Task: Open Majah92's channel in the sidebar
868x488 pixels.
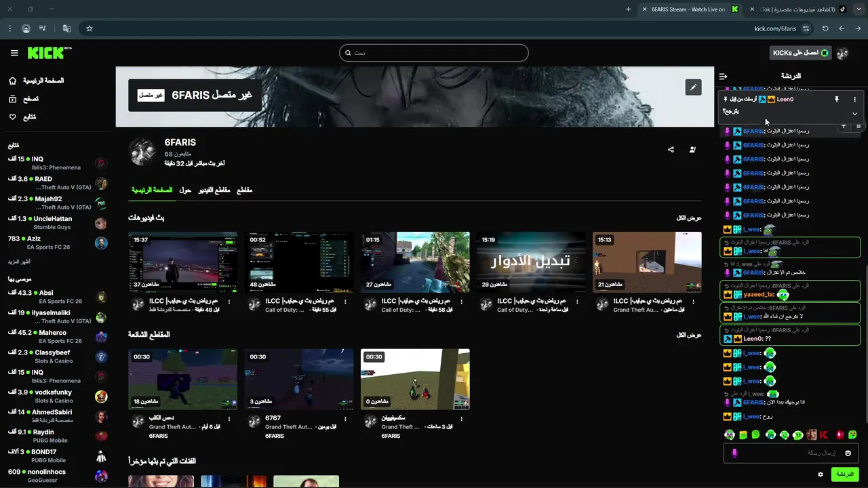Action: click(58, 203)
